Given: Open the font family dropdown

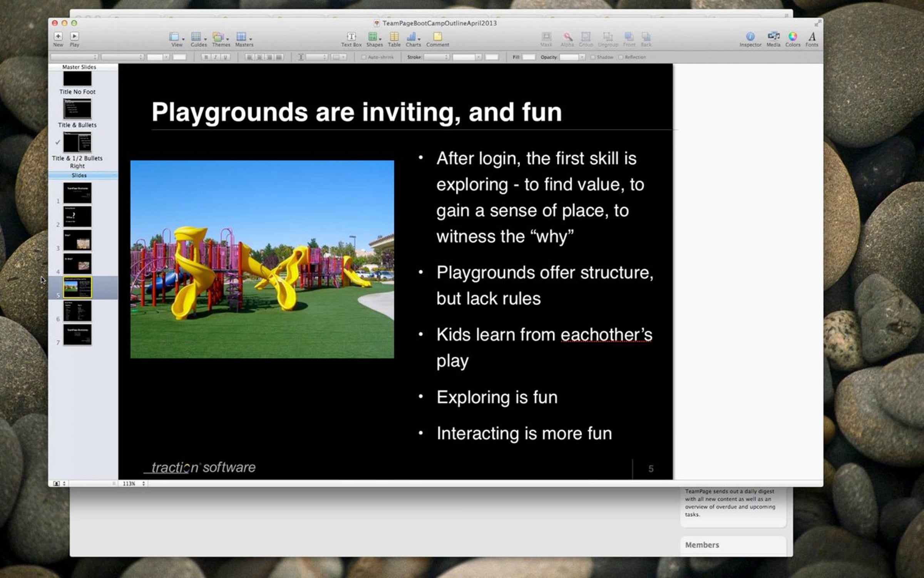Looking at the screenshot, I should point(74,57).
